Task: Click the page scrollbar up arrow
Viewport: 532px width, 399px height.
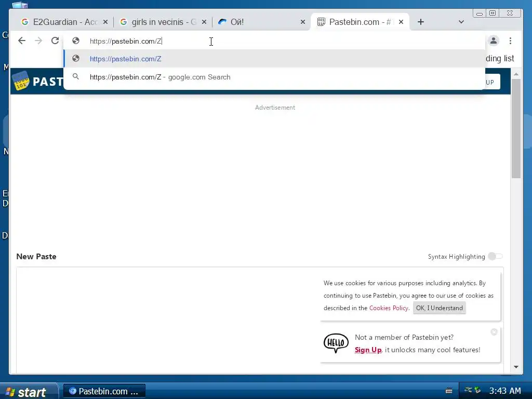Action: pyautogui.click(x=516, y=74)
